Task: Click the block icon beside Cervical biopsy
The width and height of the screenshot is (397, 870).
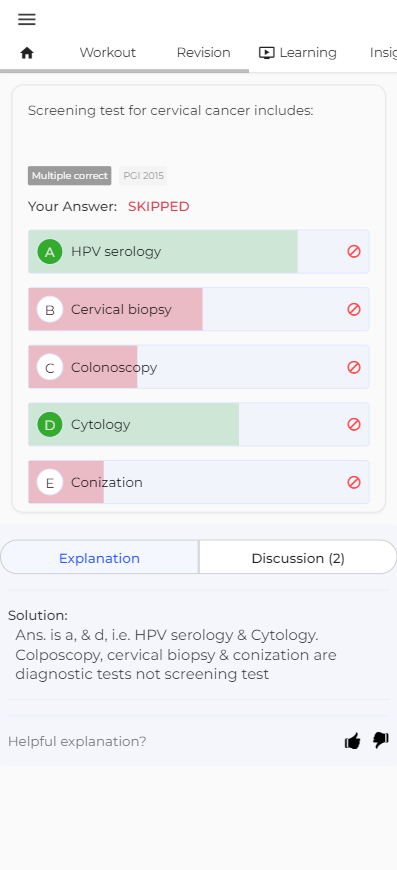Action: (x=354, y=309)
